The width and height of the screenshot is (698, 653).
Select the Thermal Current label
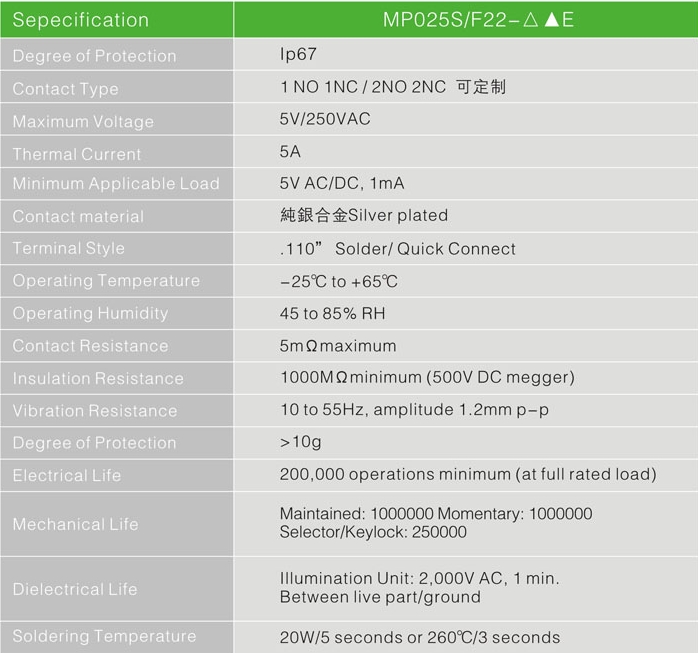77,154
